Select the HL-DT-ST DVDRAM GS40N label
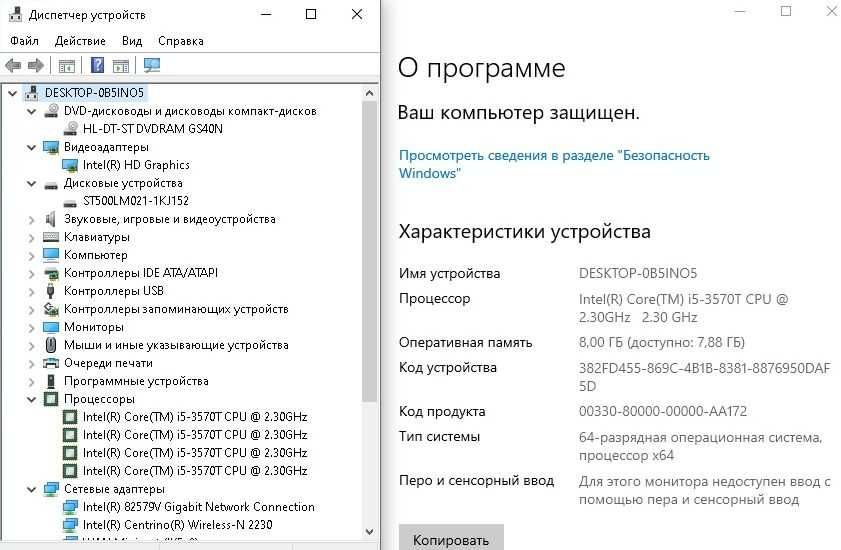 click(153, 129)
